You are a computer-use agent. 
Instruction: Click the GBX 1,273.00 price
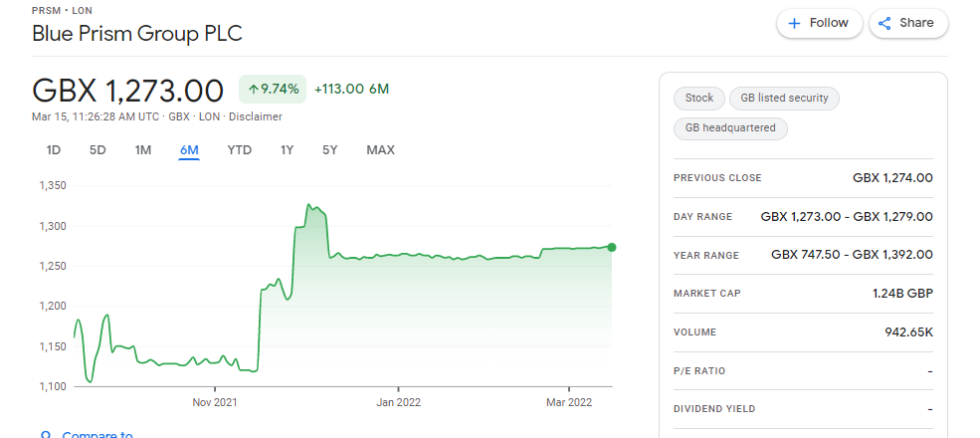[127, 91]
